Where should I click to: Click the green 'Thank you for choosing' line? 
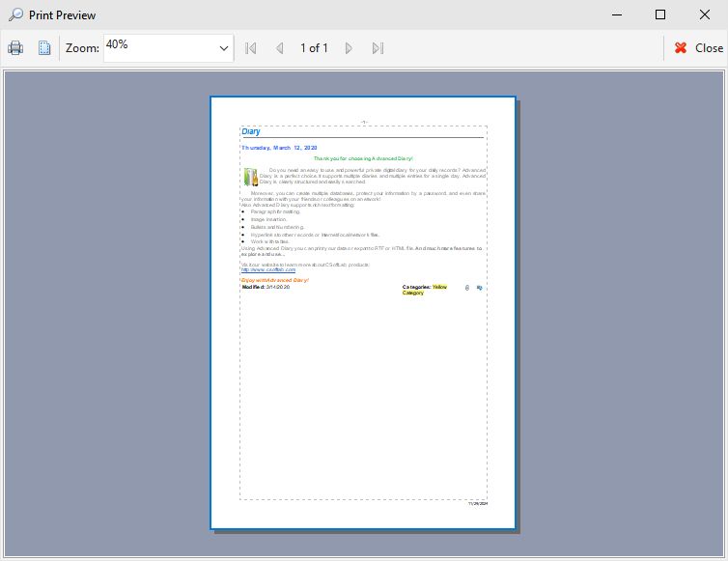tap(363, 158)
